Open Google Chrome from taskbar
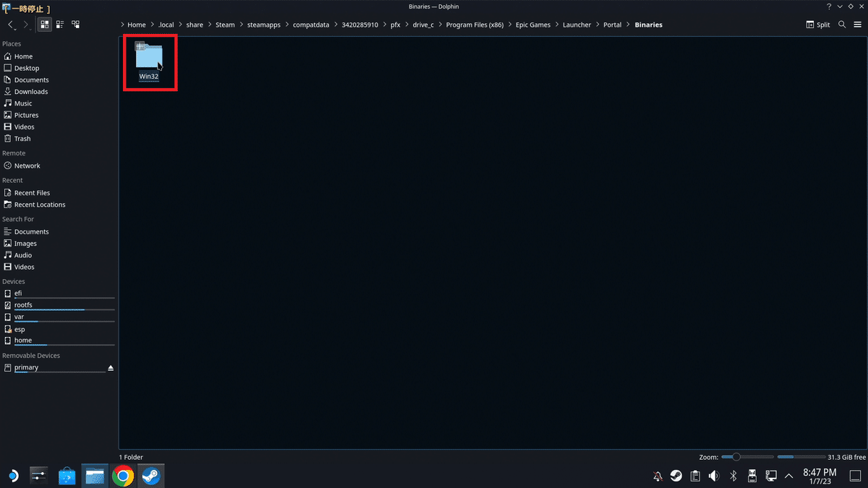The height and width of the screenshot is (488, 868). click(123, 476)
